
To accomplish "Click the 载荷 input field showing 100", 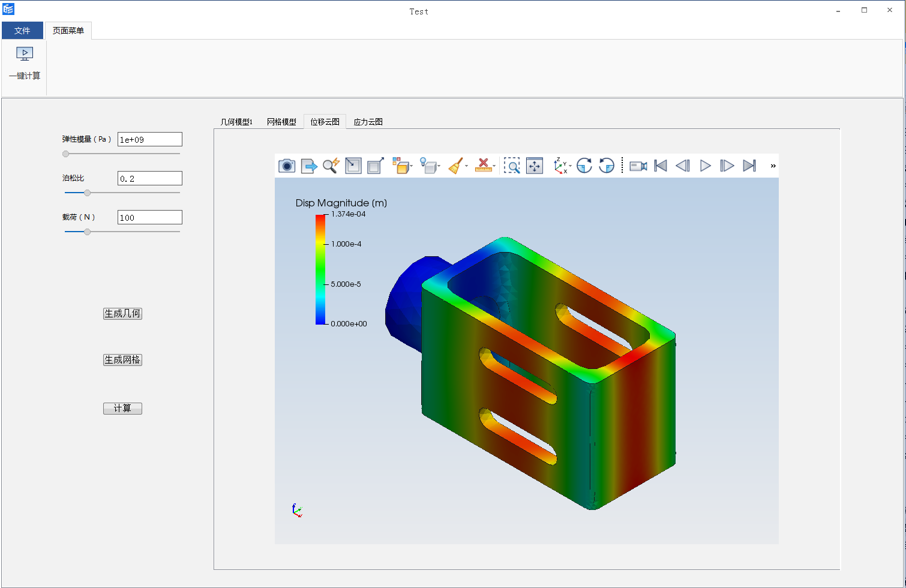I will 150,217.
